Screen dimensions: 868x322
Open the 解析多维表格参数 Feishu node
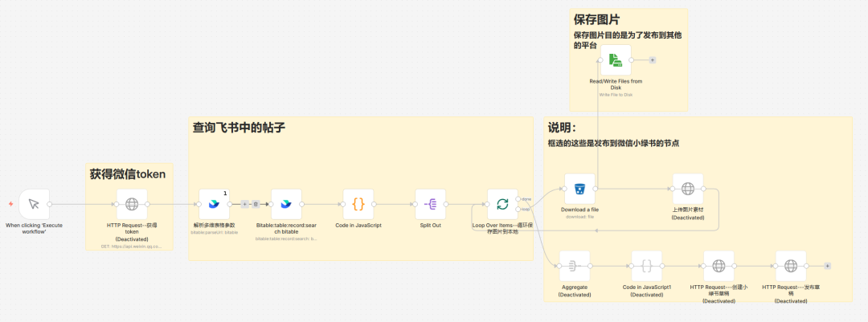(x=215, y=205)
